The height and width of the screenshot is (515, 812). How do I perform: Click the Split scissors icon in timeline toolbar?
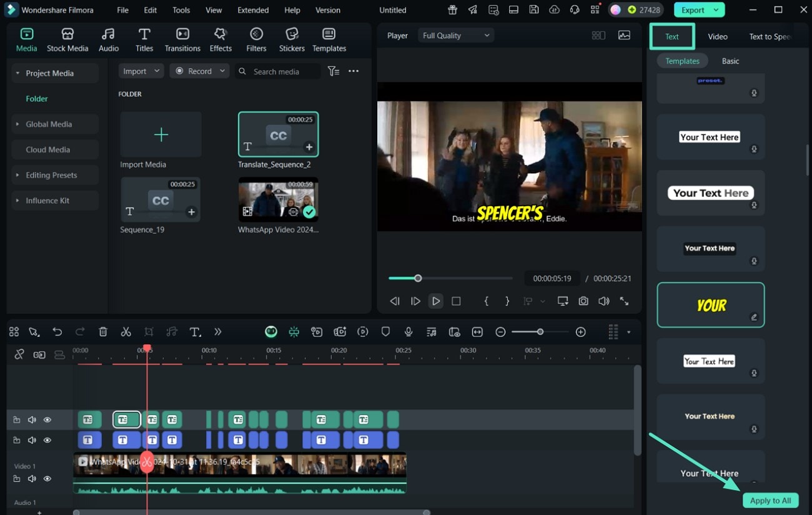[x=126, y=332]
